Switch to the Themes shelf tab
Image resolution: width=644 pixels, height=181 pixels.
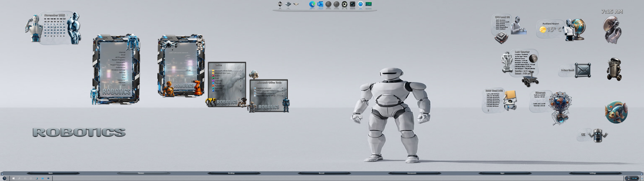point(141,173)
